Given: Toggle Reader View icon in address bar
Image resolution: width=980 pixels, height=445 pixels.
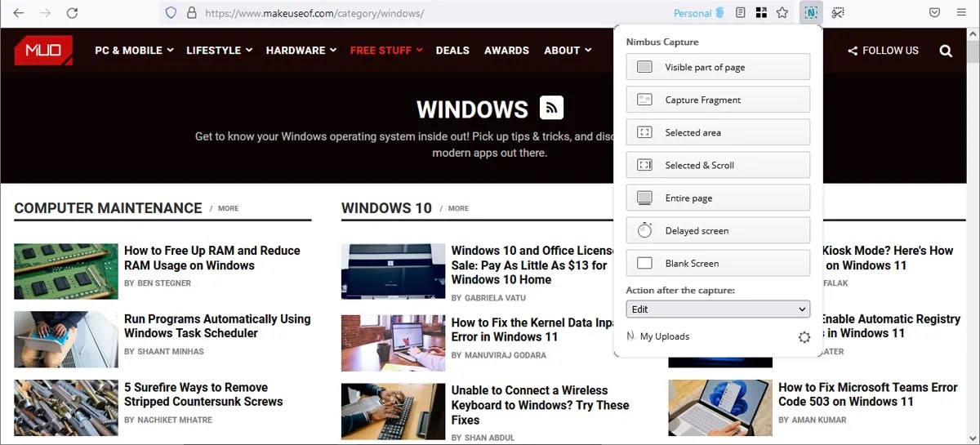Looking at the screenshot, I should (741, 13).
